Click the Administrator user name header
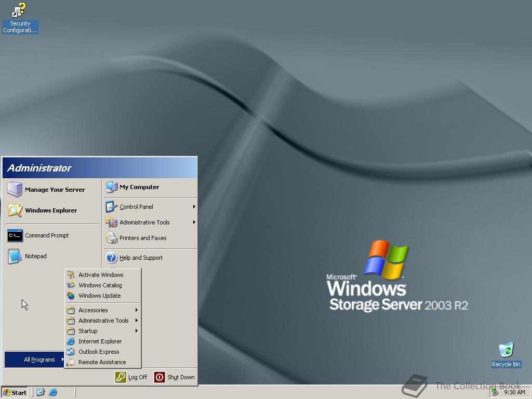 (x=39, y=168)
